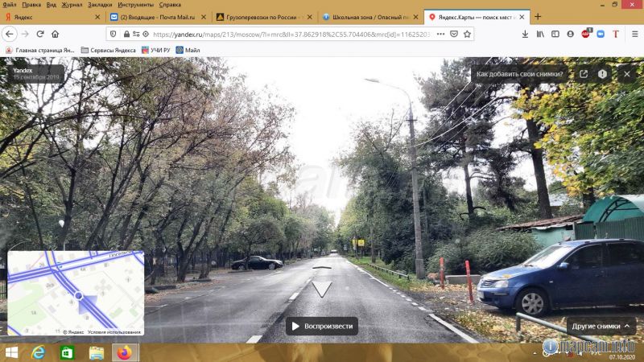The height and width of the screenshot is (362, 644).
Task: Click the forward navigation arrow on road
Action: pos(322,288)
